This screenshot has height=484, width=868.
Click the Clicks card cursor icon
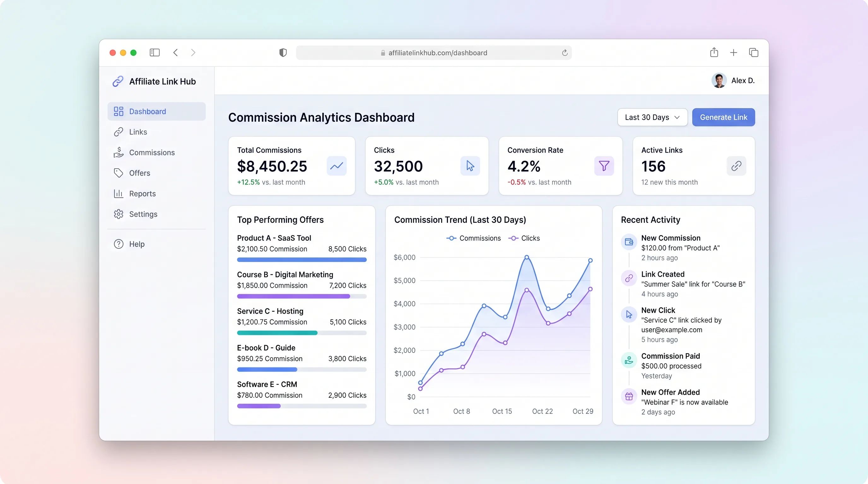(x=470, y=166)
